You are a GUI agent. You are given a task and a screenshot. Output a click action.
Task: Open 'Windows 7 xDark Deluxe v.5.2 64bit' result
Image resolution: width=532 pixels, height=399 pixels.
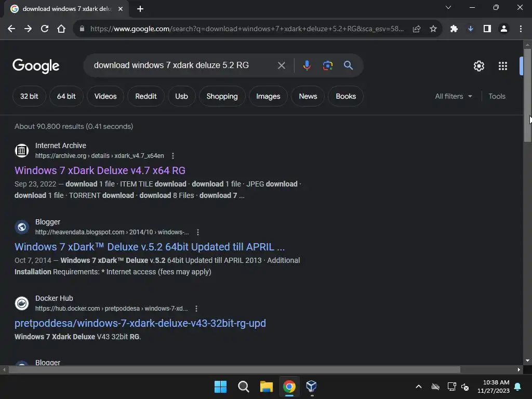(x=150, y=247)
